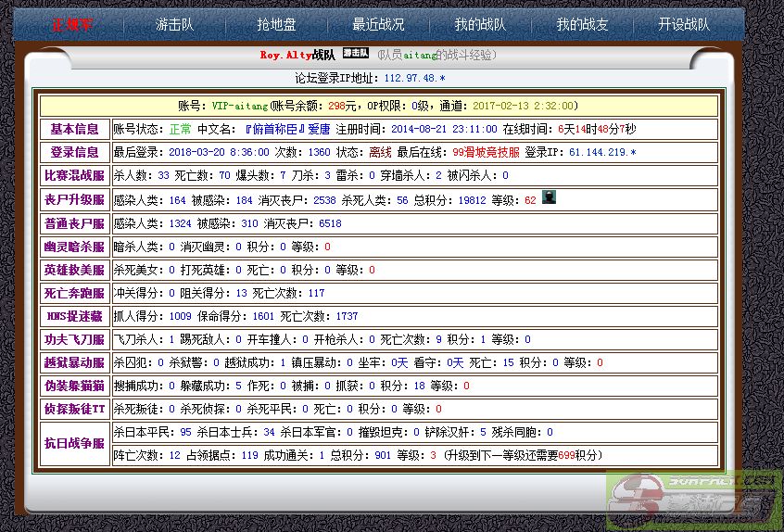The height and width of the screenshot is (532, 784).
Task: Select the 比赛混战服 category label
Action: 74,175
